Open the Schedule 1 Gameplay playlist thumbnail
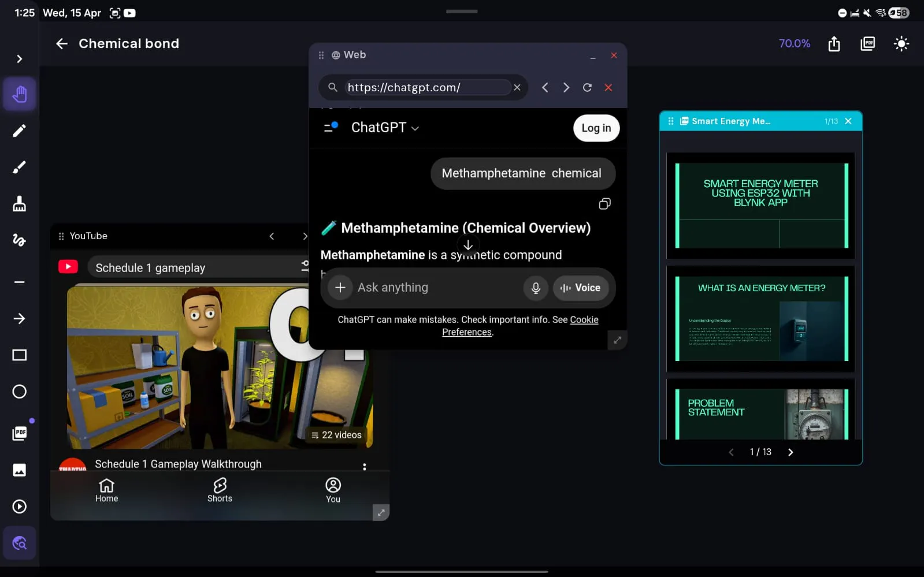The width and height of the screenshot is (924, 577). [220, 367]
